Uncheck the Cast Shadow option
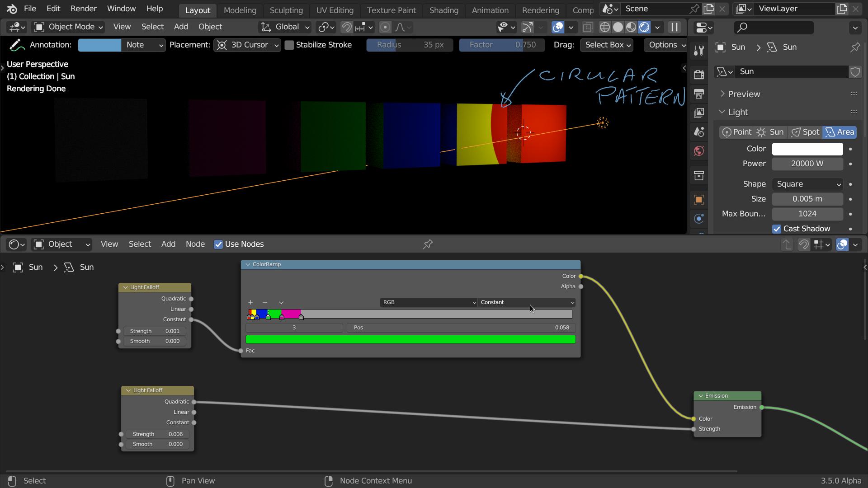 777,229
